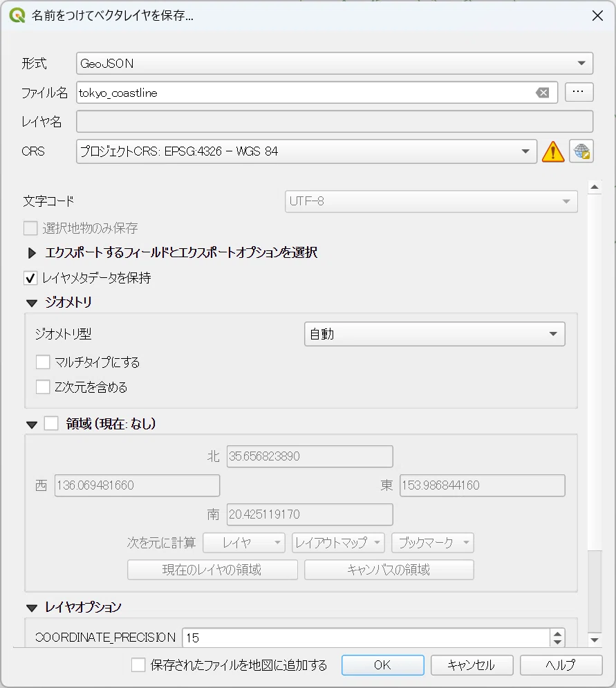Viewport: 616px width, 688px height.
Task: Enable Z次元を含める checkbox
Action: point(43,387)
